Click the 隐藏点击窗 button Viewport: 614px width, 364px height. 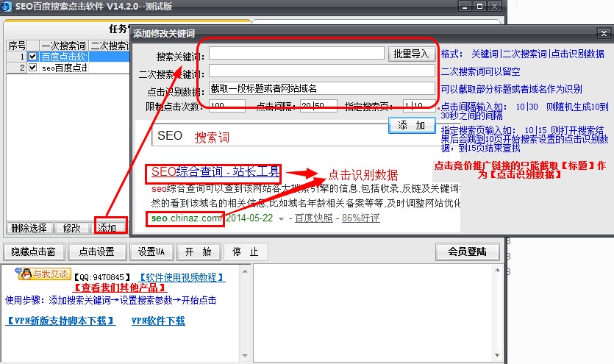tap(33, 252)
